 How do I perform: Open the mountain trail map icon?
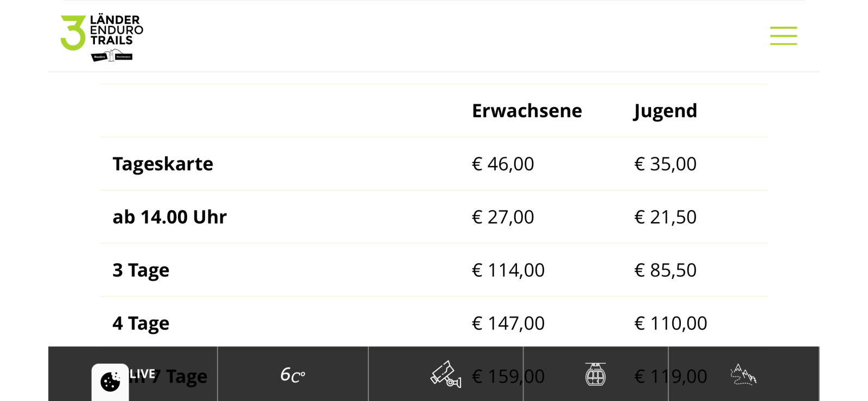743,374
